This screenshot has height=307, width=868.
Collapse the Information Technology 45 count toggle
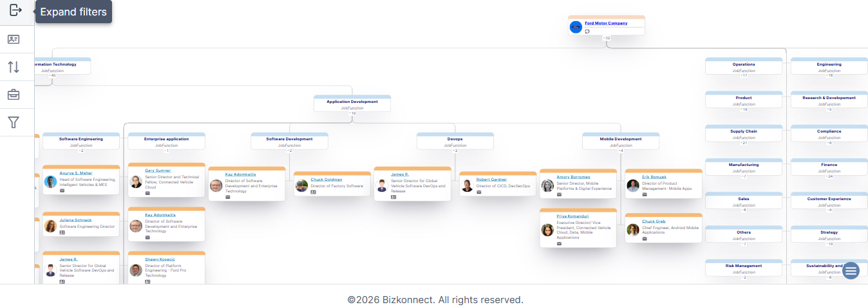click(52, 75)
